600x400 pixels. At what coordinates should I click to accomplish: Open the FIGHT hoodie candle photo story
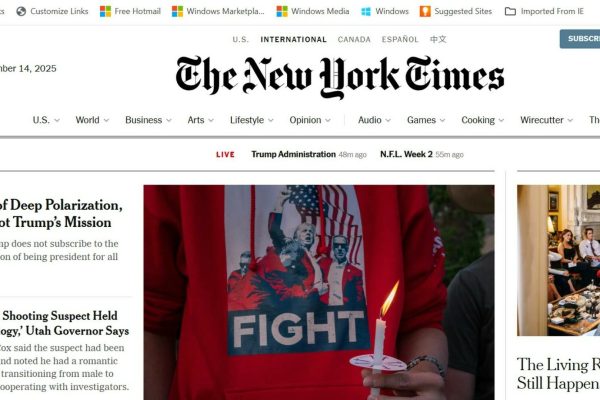point(319,292)
